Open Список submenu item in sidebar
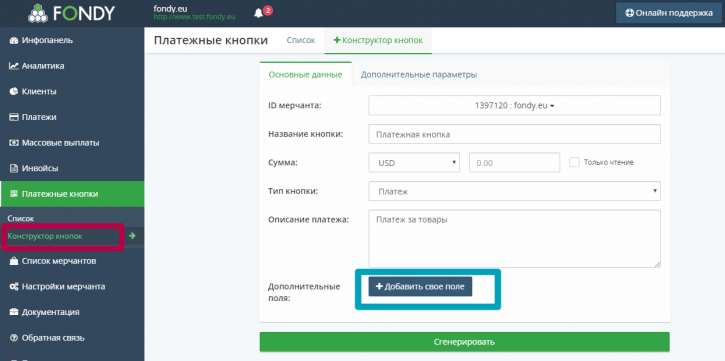725x361 pixels. (21, 218)
